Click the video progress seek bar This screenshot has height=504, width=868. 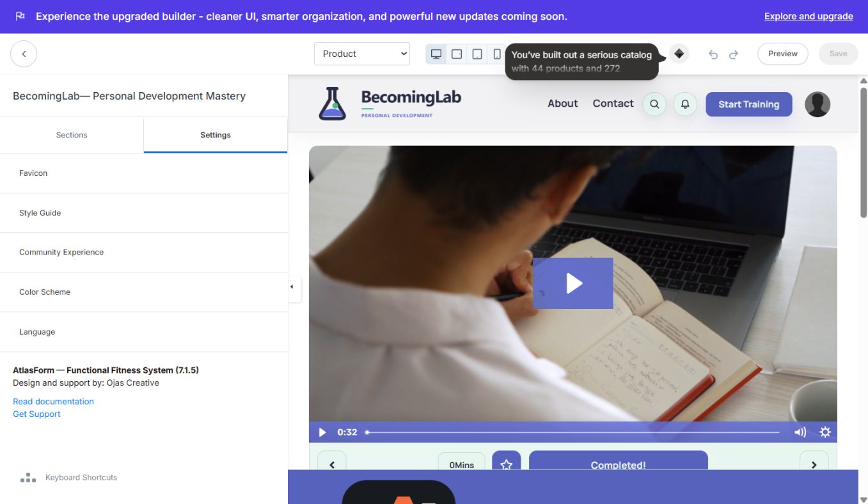pyautogui.click(x=573, y=432)
